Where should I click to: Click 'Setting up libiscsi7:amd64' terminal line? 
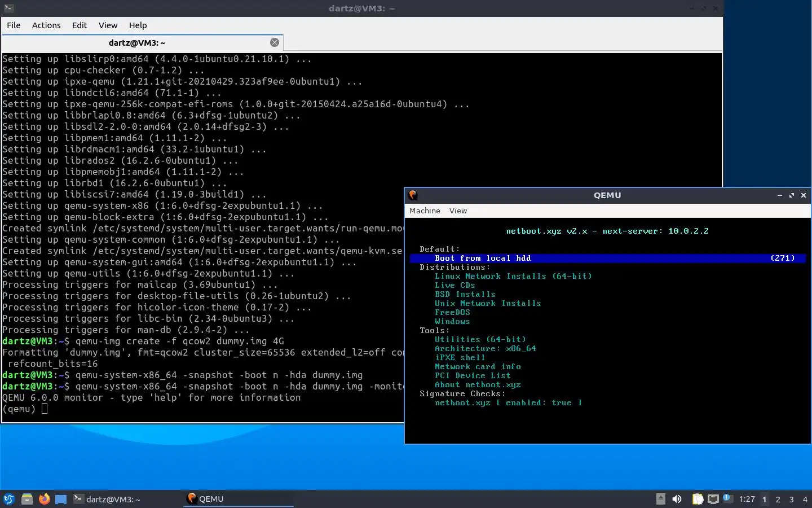coord(134,194)
